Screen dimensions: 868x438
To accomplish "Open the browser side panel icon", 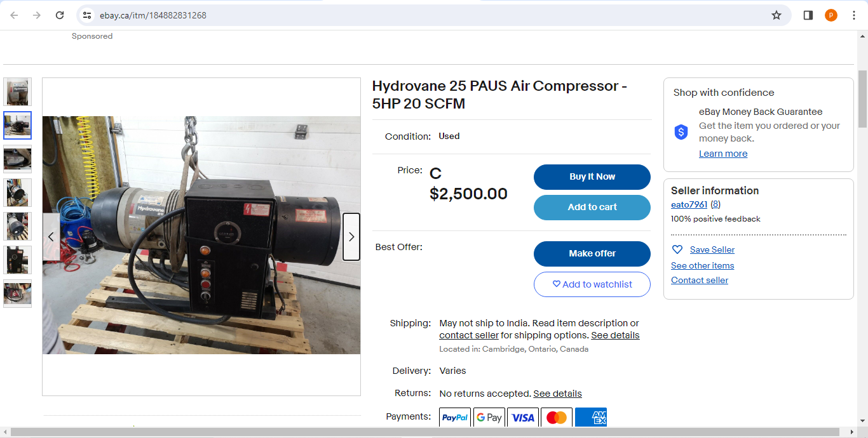I will (808, 15).
